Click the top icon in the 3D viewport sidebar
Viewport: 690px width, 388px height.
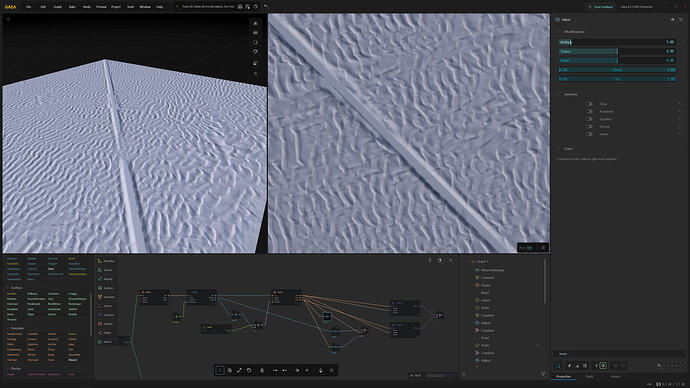pyautogui.click(x=256, y=23)
